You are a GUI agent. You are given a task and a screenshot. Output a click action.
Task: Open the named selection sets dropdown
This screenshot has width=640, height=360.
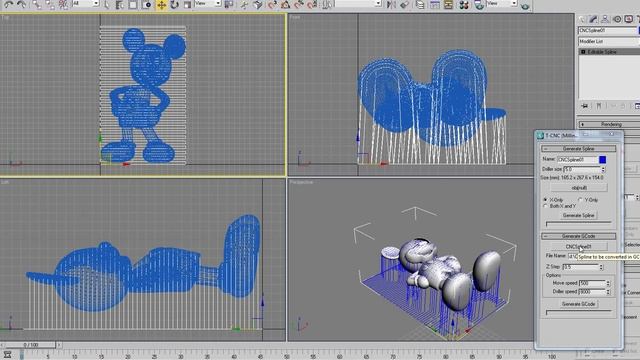[358, 4]
